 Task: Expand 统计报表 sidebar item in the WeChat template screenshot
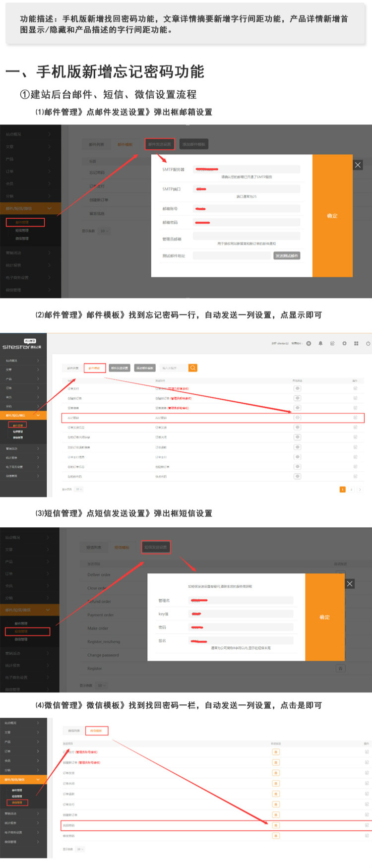(x=23, y=823)
